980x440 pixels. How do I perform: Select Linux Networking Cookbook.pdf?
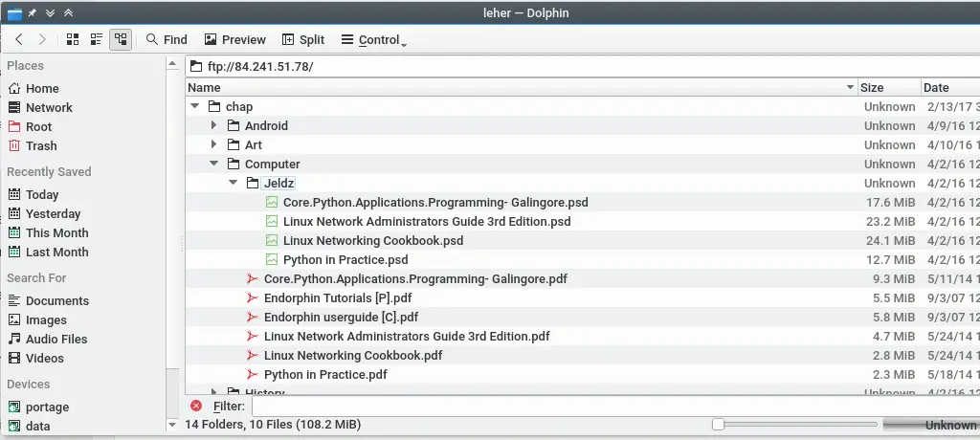(x=352, y=356)
